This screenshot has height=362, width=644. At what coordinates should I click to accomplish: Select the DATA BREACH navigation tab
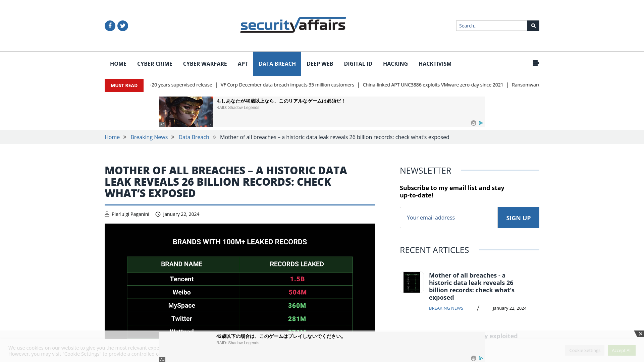(277, 64)
